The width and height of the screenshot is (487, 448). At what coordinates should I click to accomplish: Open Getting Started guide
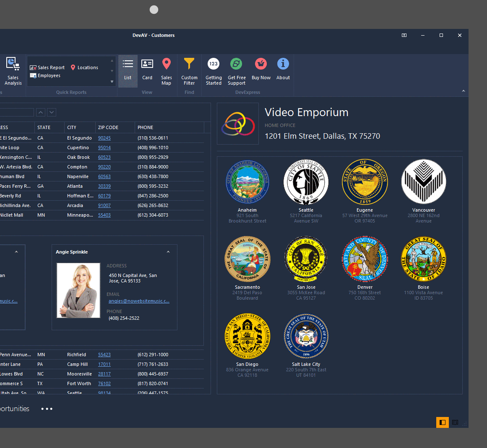pos(214,71)
